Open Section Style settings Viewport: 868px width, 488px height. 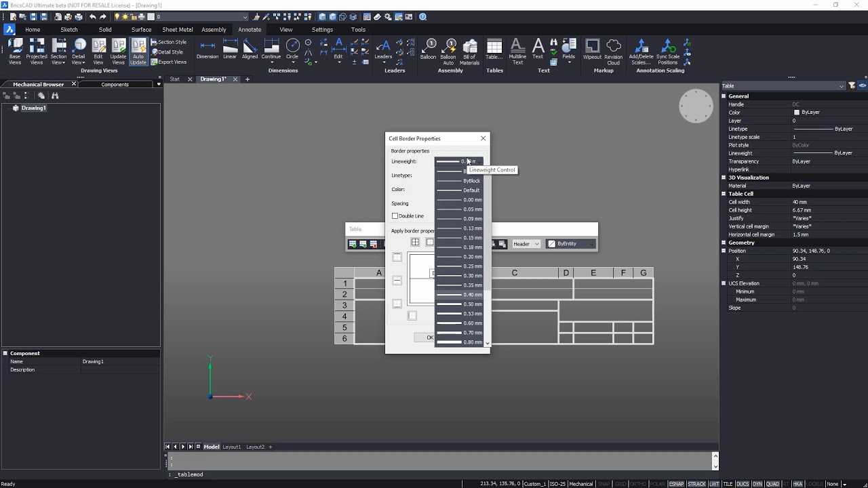(169, 42)
